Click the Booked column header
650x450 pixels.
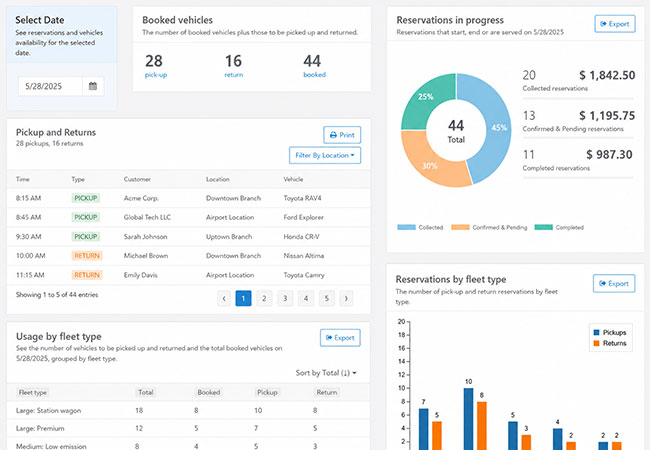pyautogui.click(x=209, y=392)
